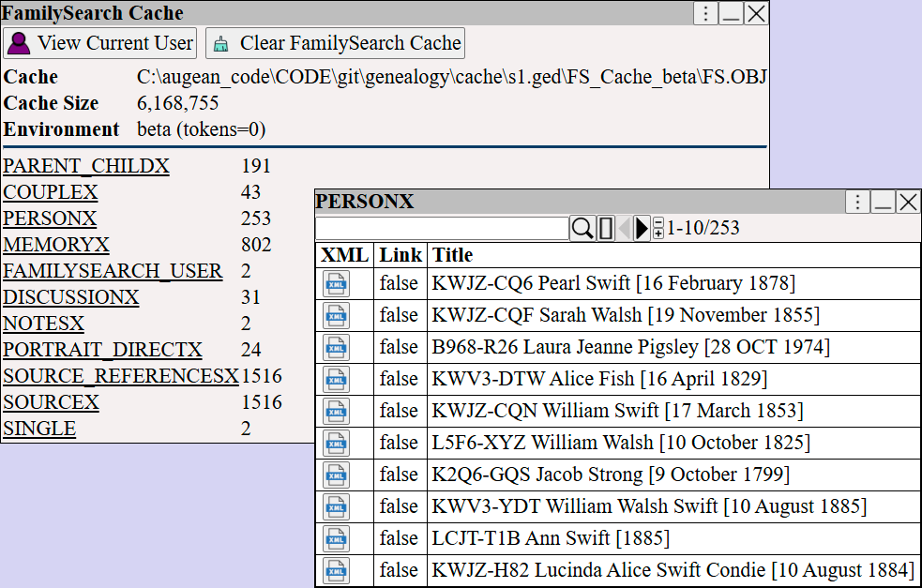Image resolution: width=922 pixels, height=588 pixels.
Task: Select title K2Q6-GQS Jacob Strong
Action: click(611, 474)
